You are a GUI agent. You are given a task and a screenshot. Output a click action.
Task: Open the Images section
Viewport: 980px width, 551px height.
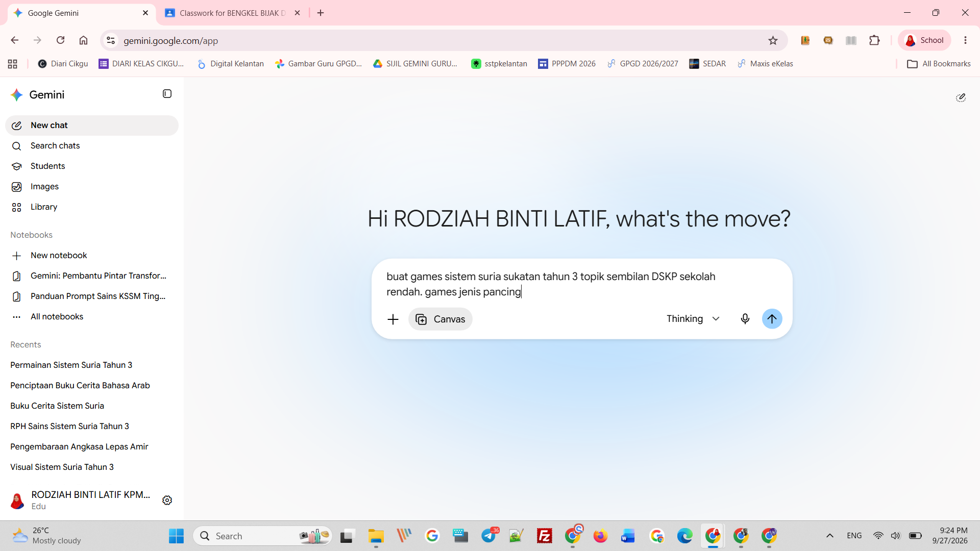click(x=92, y=187)
